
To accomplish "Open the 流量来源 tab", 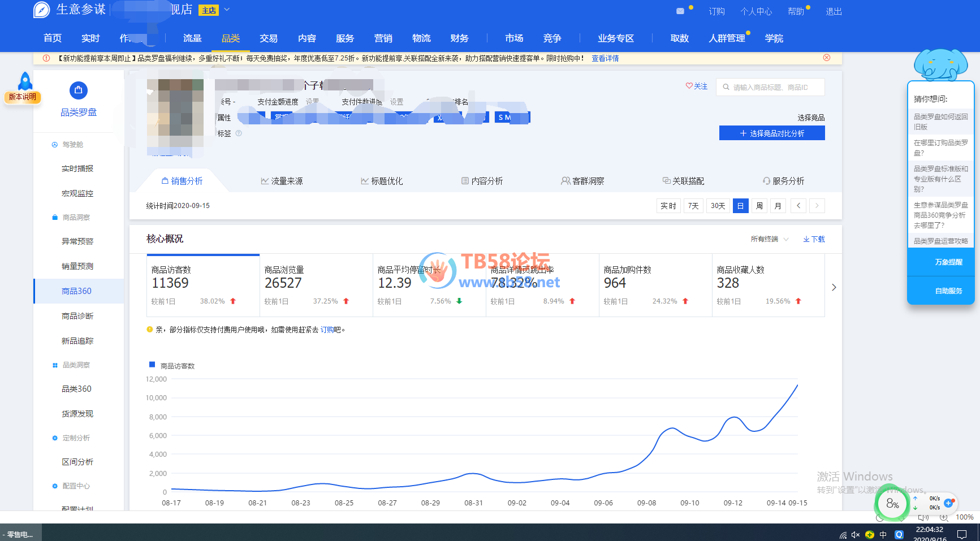I will (282, 181).
